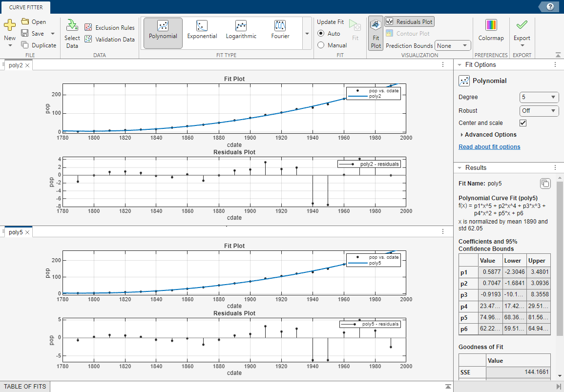Open the Exclusion Rules tool
564x392 pixels.
pos(109,28)
